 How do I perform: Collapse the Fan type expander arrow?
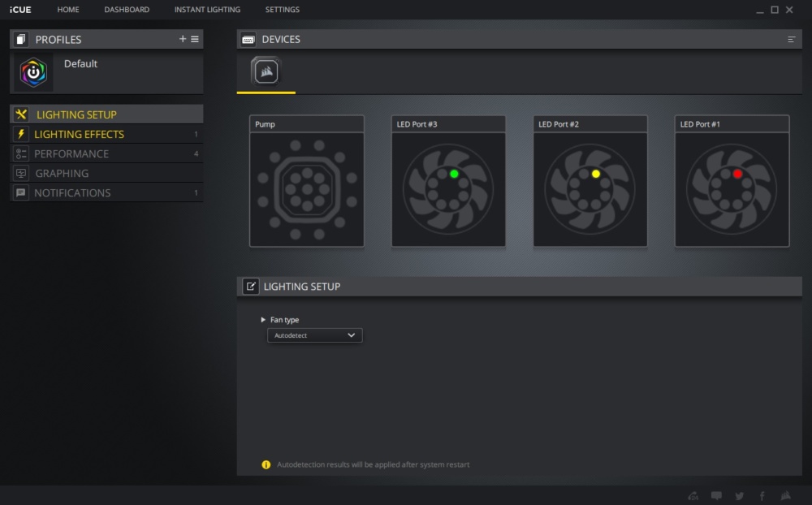(263, 320)
